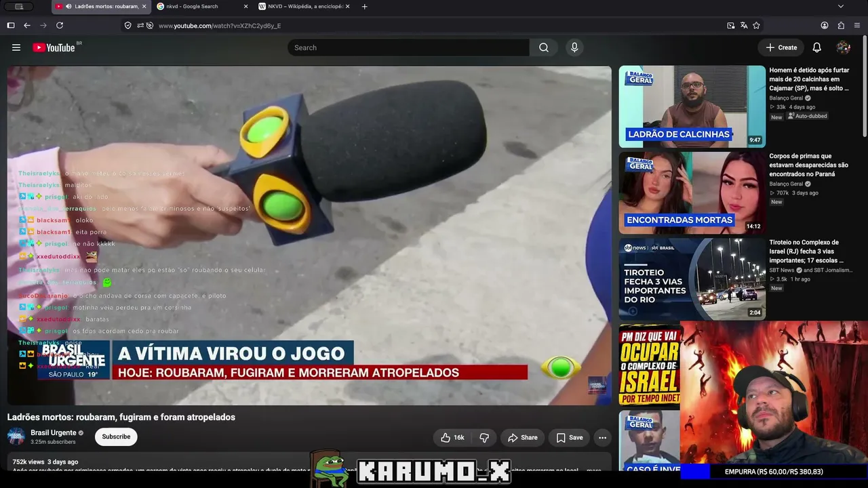This screenshot has height=488, width=868.
Task: Open the 'Ladrão de calcinhas' video thumbnail
Action: coord(692,106)
